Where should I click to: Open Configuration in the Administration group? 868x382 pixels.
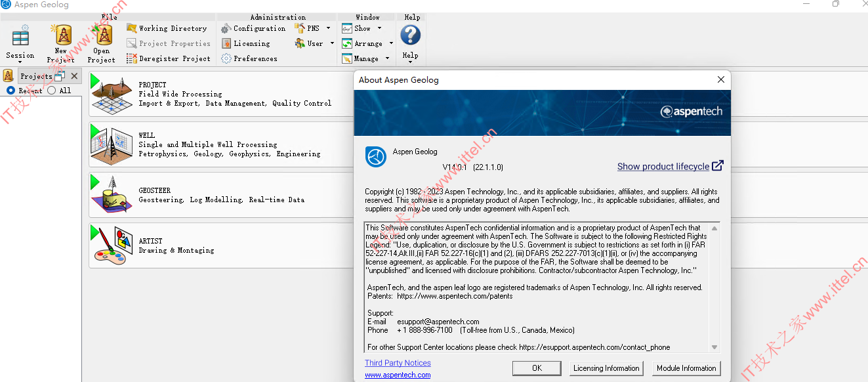click(x=253, y=28)
